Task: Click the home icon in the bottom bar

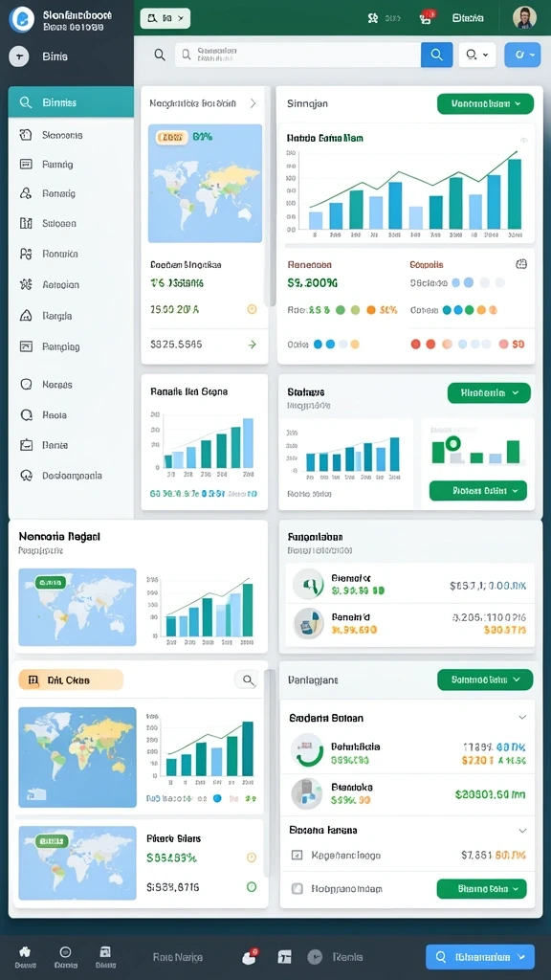Action: coord(25,952)
